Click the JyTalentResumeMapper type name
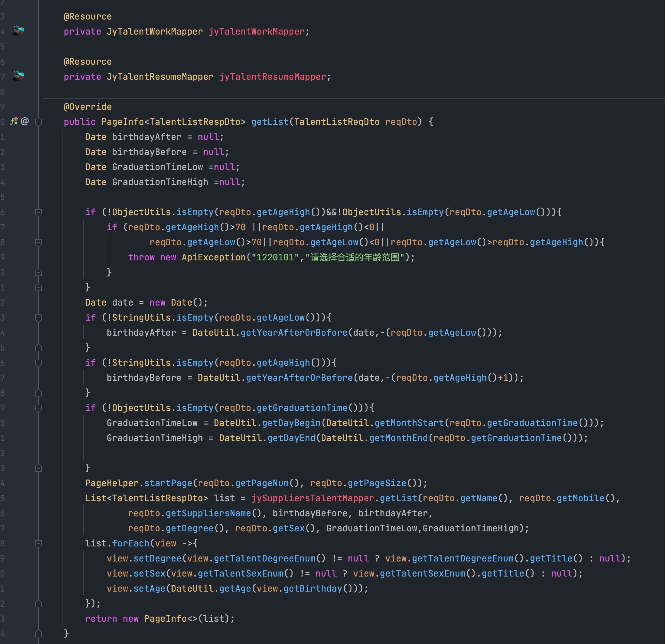Screen dimensions: 665x644 pyautogui.click(x=160, y=77)
